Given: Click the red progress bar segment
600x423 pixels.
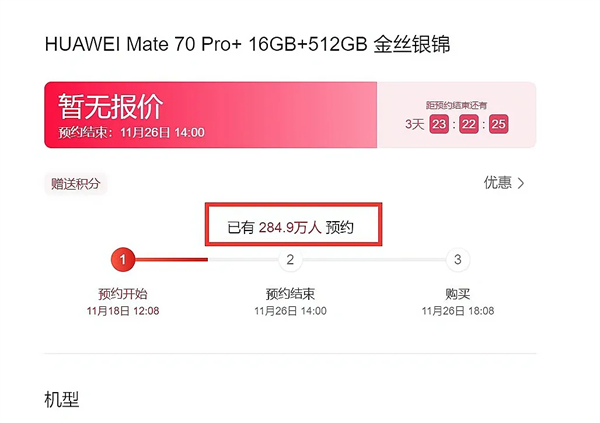Looking at the screenshot, I should point(171,260).
